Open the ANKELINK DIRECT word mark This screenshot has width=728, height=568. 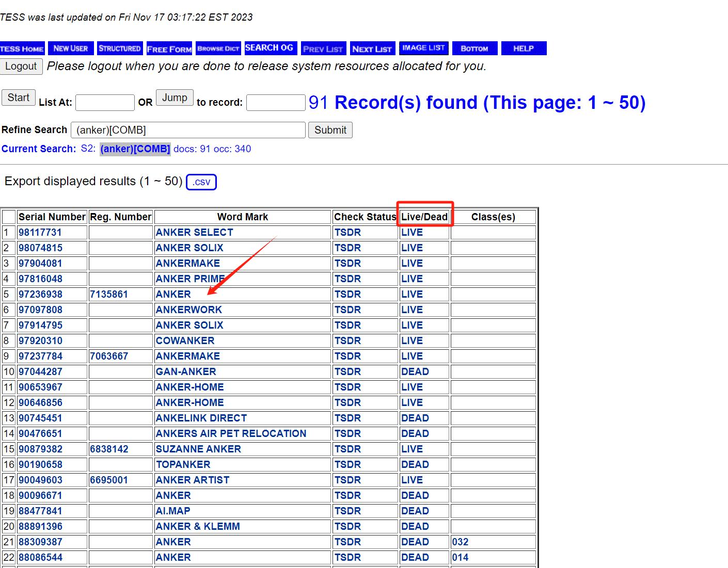[x=201, y=418]
